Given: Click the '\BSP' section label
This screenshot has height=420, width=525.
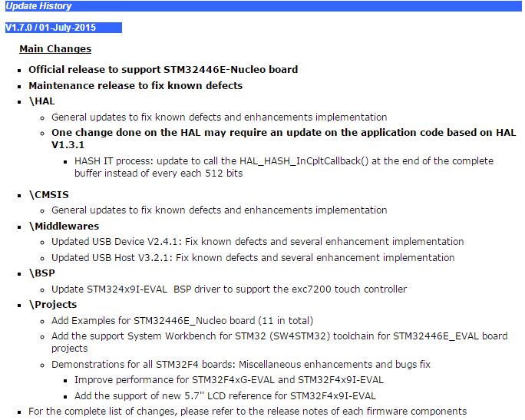Looking at the screenshot, I should coord(42,273).
